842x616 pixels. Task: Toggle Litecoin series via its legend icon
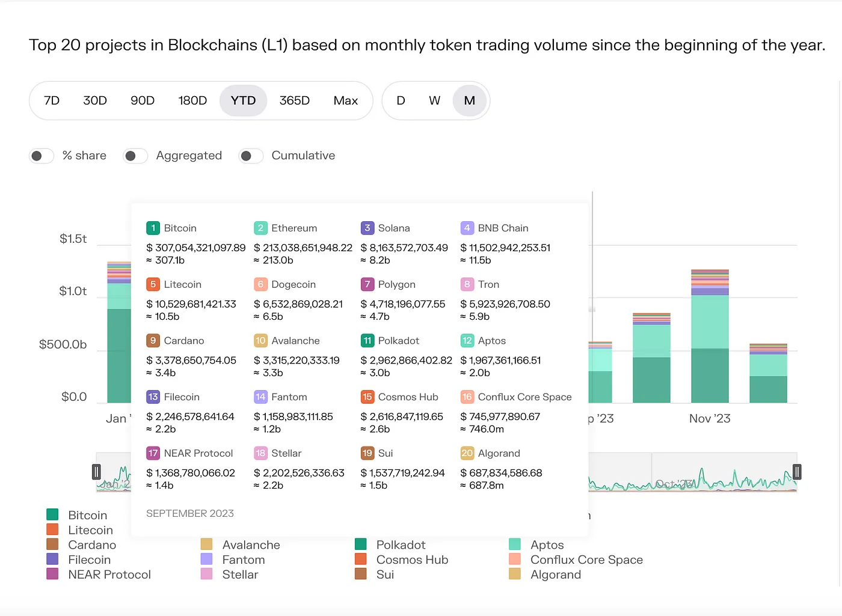click(x=52, y=530)
